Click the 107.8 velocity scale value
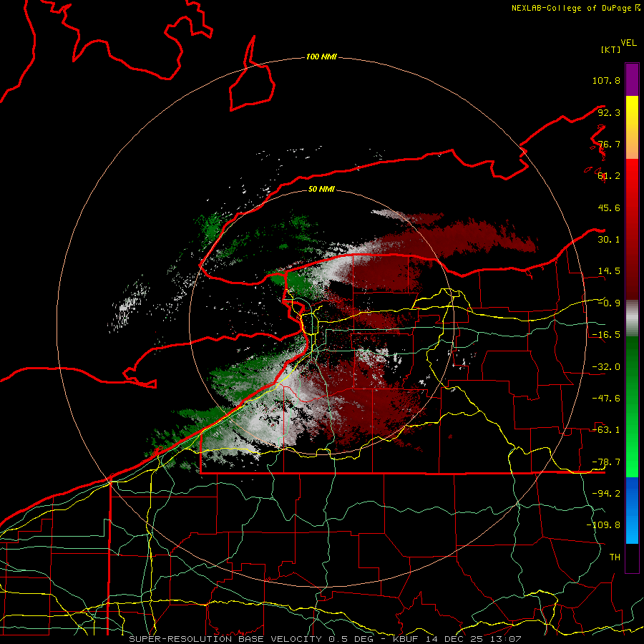The width and height of the screenshot is (644, 644). [606, 80]
